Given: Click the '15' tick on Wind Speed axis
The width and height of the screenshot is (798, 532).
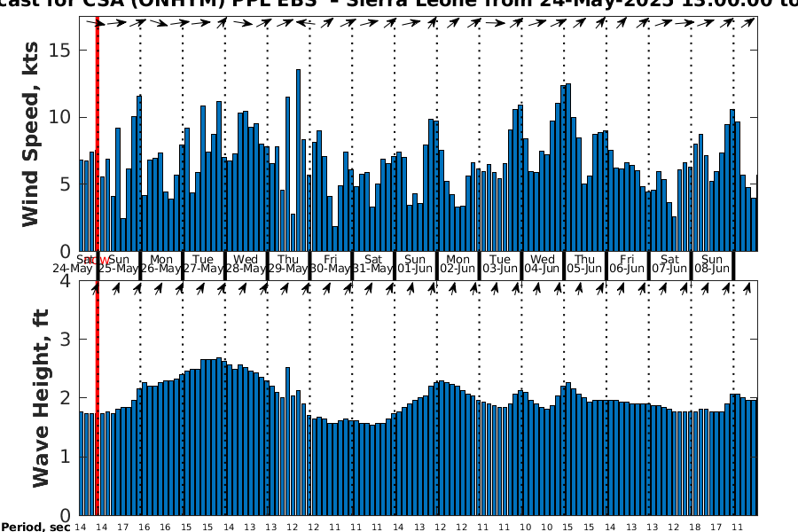Looking at the screenshot, I should [60, 51].
